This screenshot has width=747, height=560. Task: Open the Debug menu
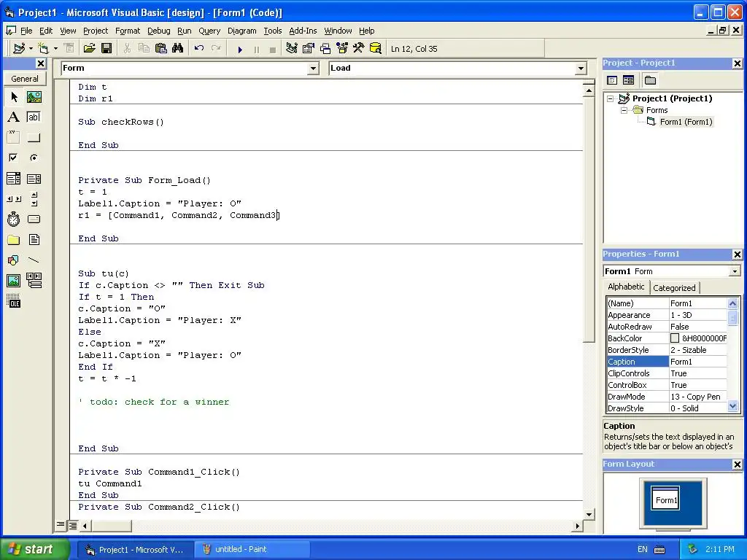[158, 31]
